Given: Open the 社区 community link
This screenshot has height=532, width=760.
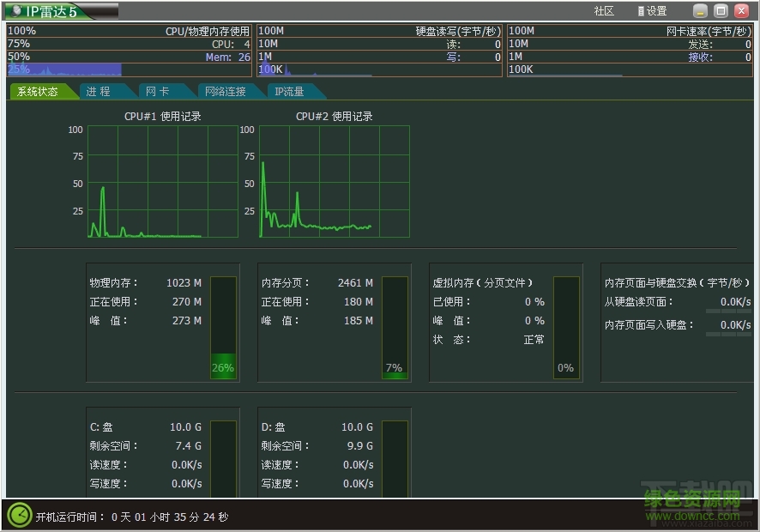Looking at the screenshot, I should [x=604, y=11].
